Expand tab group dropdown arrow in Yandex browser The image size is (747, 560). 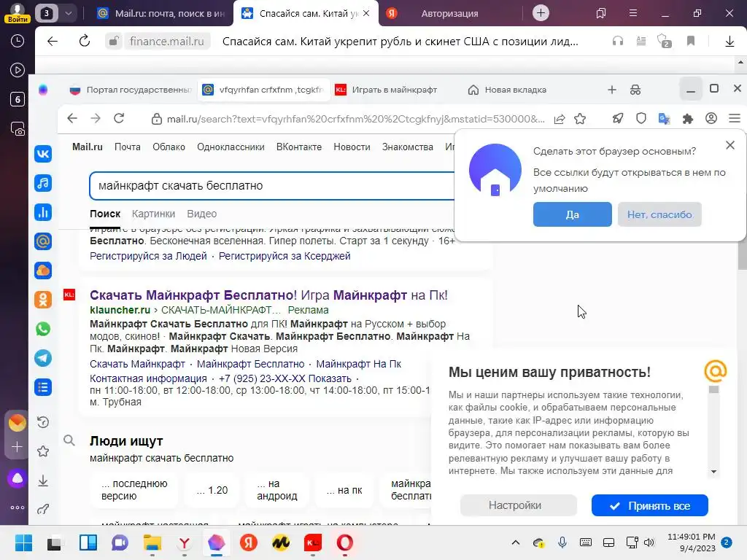click(69, 13)
